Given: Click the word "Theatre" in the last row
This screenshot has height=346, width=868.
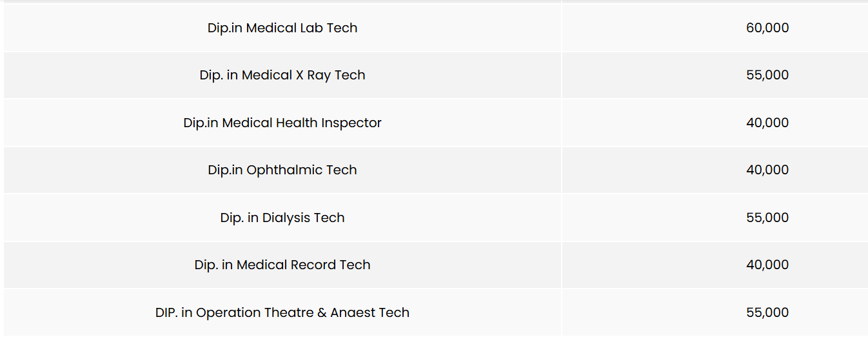Looking at the screenshot, I should pyautogui.click(x=289, y=312).
